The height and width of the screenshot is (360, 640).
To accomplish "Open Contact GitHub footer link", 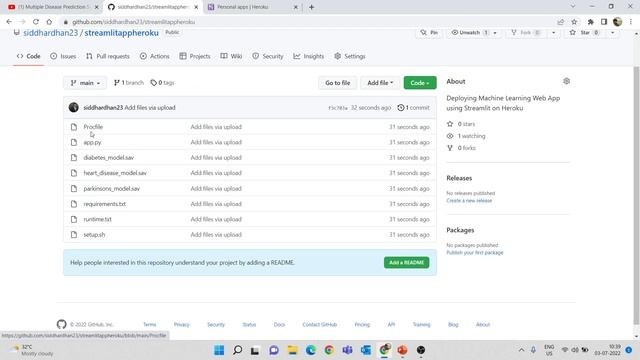I will (x=320, y=324).
